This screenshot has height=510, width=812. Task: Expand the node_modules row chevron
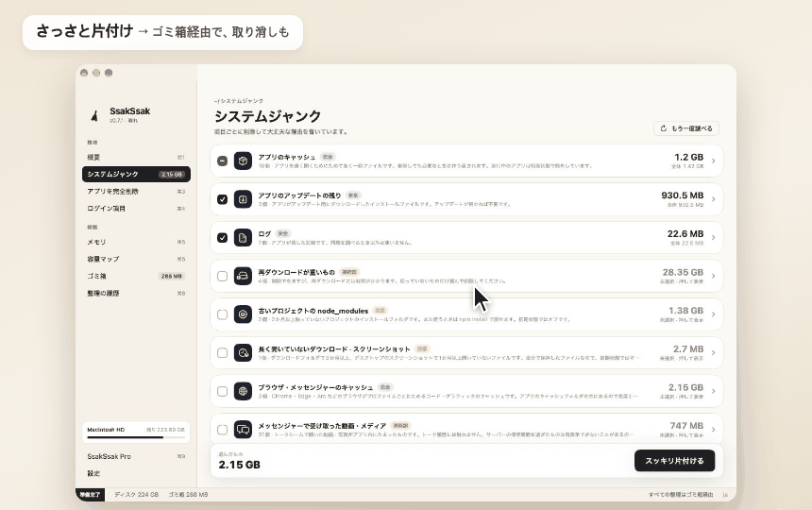pyautogui.click(x=714, y=314)
